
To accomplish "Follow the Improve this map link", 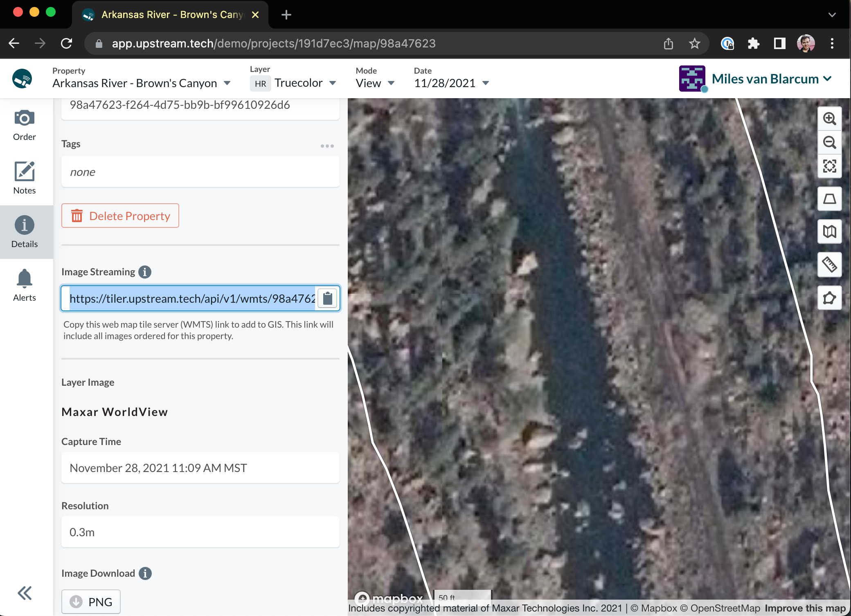I will click(x=805, y=608).
